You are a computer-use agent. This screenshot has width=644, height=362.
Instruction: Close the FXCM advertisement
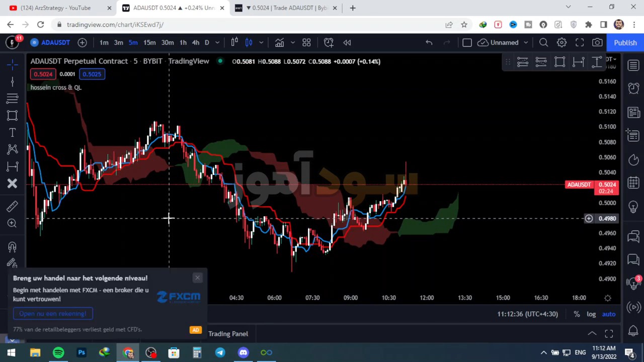click(x=197, y=278)
